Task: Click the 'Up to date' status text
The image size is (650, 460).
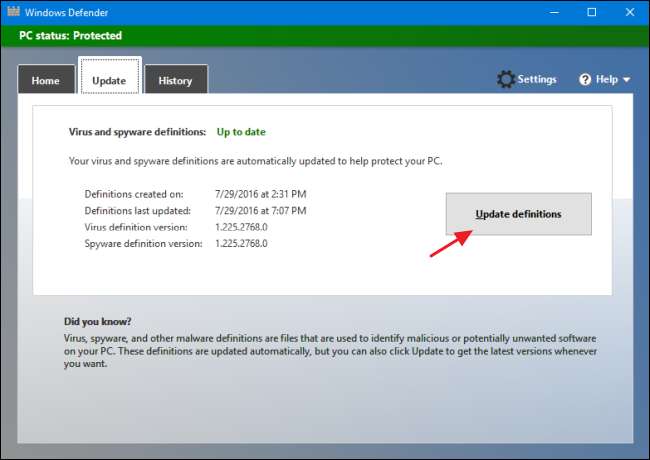Action: click(x=241, y=132)
